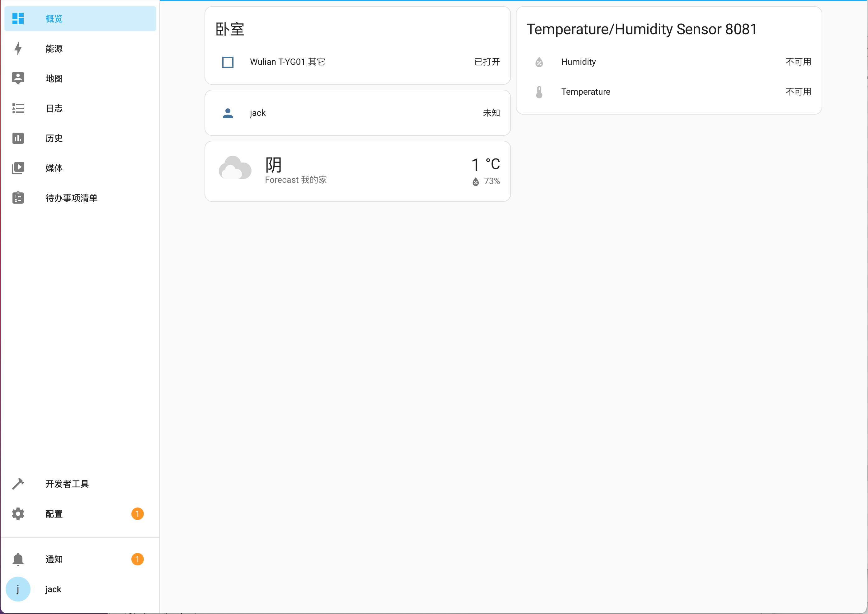Open the Energy lightning bolt icon
Viewport: 868px width, 614px height.
point(18,48)
